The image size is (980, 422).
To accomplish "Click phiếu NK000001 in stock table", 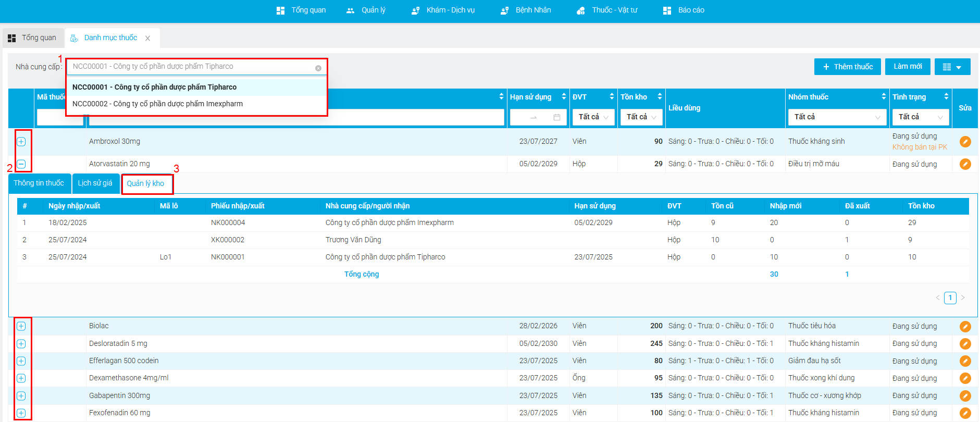I will click(x=228, y=257).
